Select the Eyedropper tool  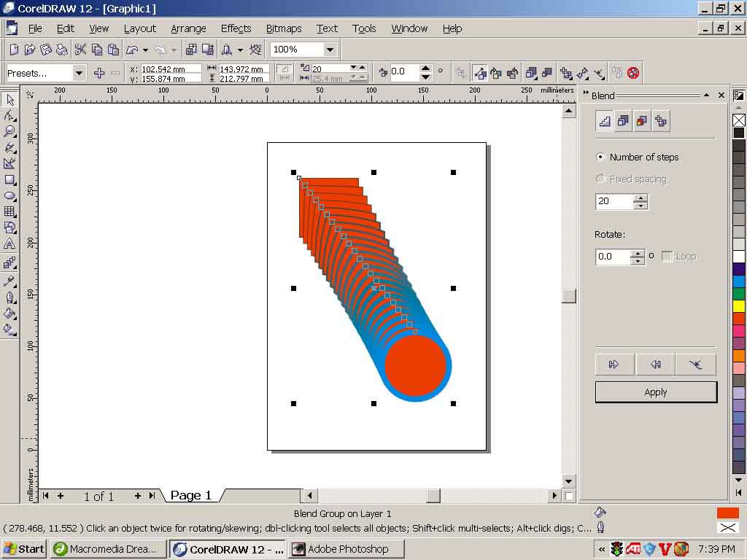(9, 281)
